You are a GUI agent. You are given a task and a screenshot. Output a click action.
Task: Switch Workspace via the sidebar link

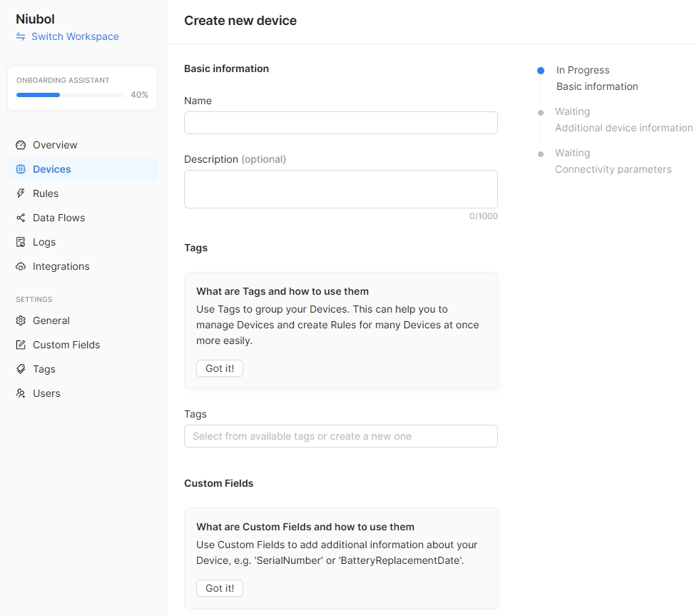point(74,36)
